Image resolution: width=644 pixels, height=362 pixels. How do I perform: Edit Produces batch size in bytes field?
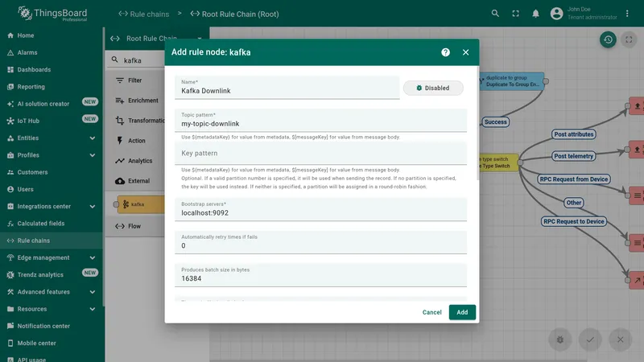[x=320, y=275]
